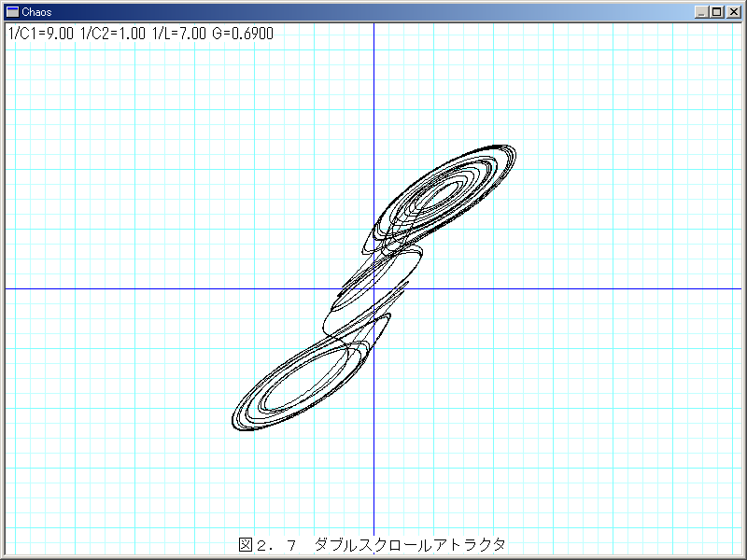The width and height of the screenshot is (747, 560).
Task: Click the parameter text 1/C2=1.00
Action: pyautogui.click(x=113, y=34)
